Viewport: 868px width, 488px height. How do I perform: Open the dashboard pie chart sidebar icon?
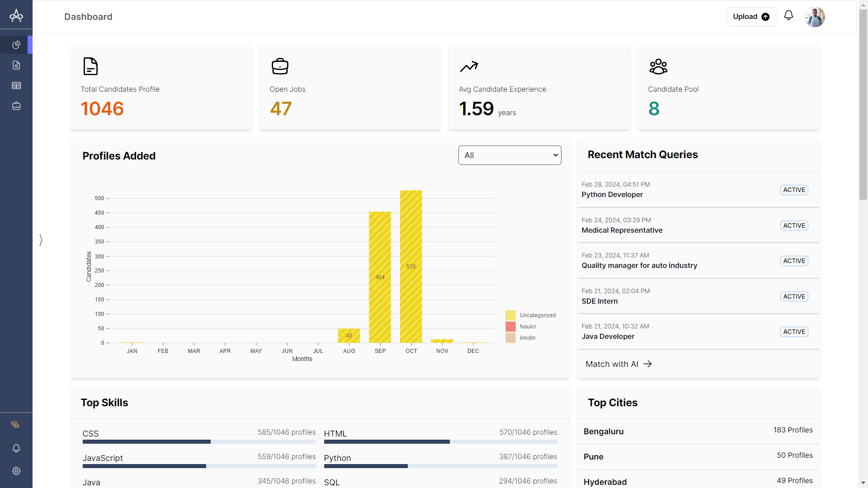pos(16,45)
